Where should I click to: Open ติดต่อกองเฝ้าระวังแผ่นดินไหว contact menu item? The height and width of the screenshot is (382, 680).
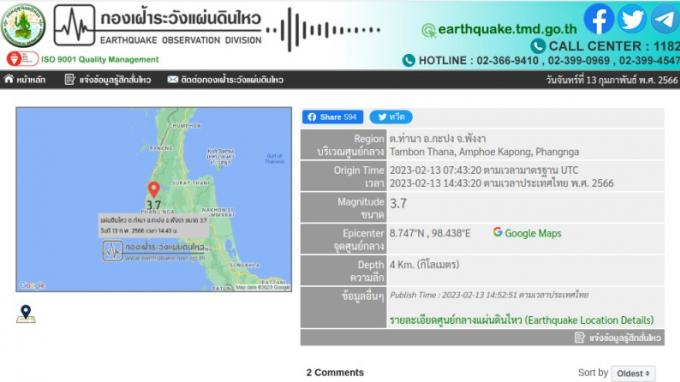tap(226, 80)
